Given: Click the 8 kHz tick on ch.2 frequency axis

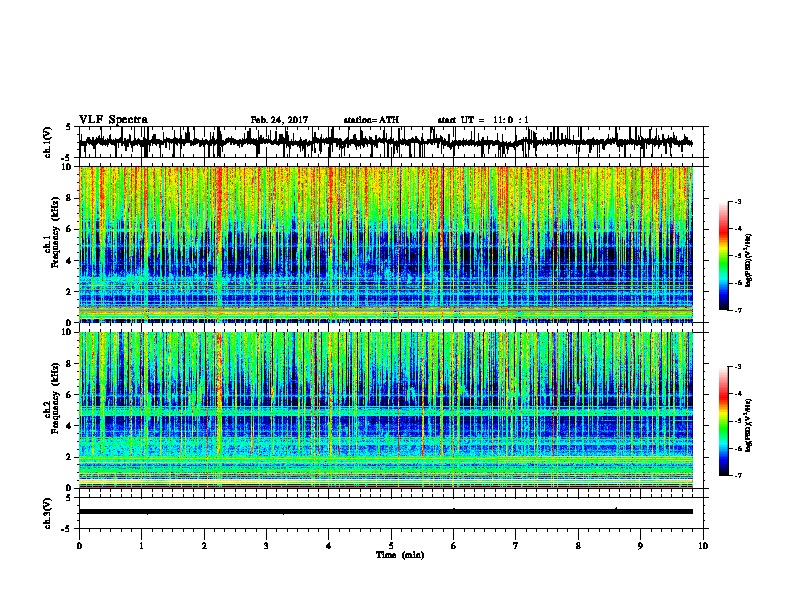Looking at the screenshot, I should [69, 364].
